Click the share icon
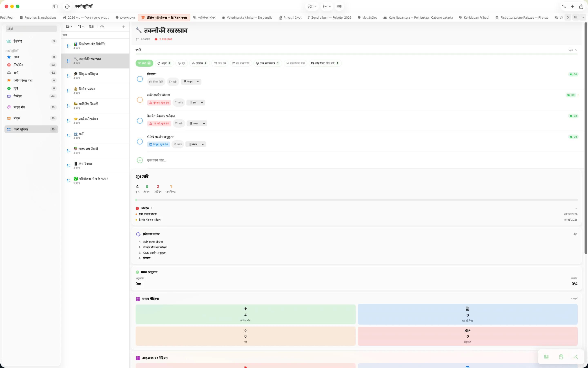Screen dimensions: 588x368 [x=581, y=7]
